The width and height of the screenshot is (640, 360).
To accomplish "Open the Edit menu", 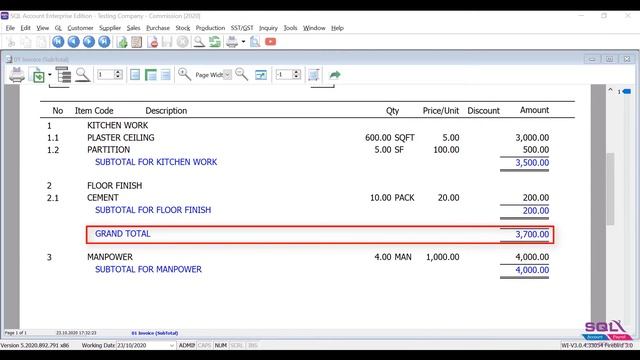I will [25, 28].
